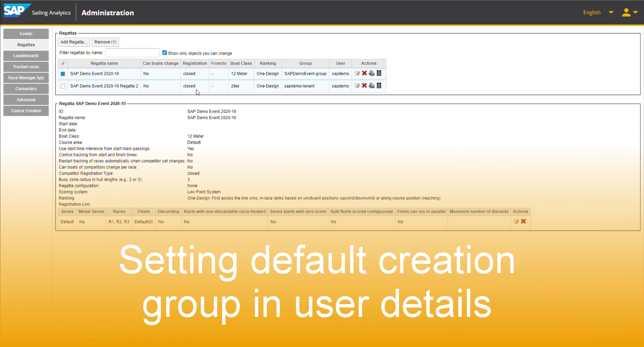This screenshot has width=644, height=347.
Task: Select the SAP Demo Event 2020-10 Regatta 2 checkbox
Action: pyautogui.click(x=63, y=86)
